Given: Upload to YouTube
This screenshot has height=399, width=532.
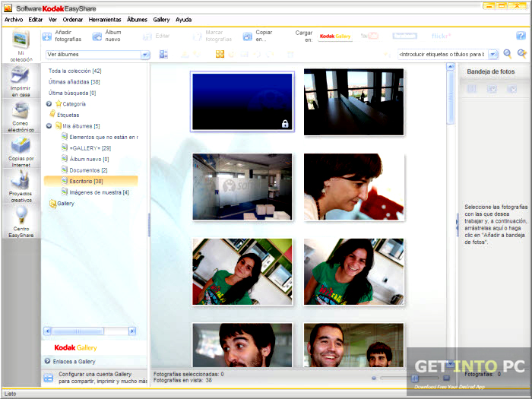Looking at the screenshot, I should [x=369, y=36].
